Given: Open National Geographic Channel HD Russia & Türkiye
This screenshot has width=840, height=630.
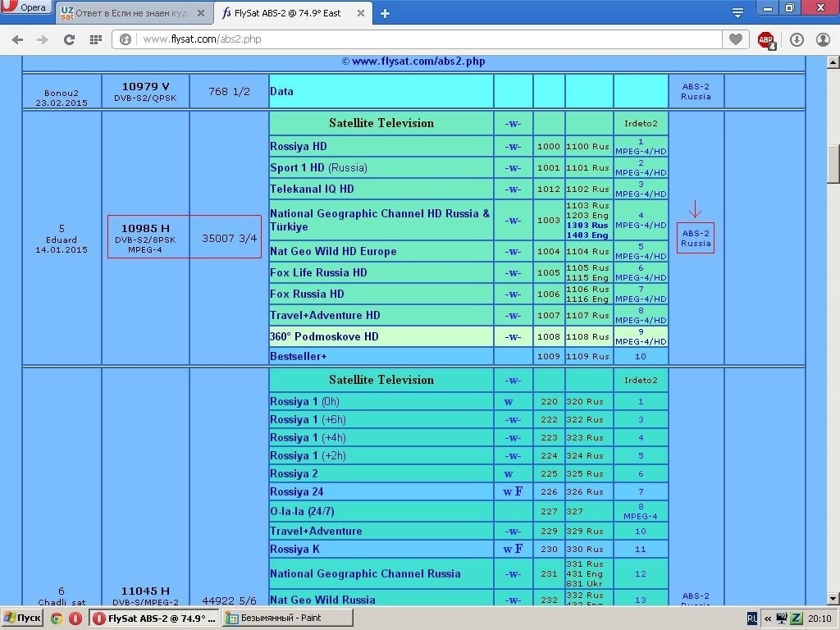Looking at the screenshot, I should pyautogui.click(x=380, y=220).
